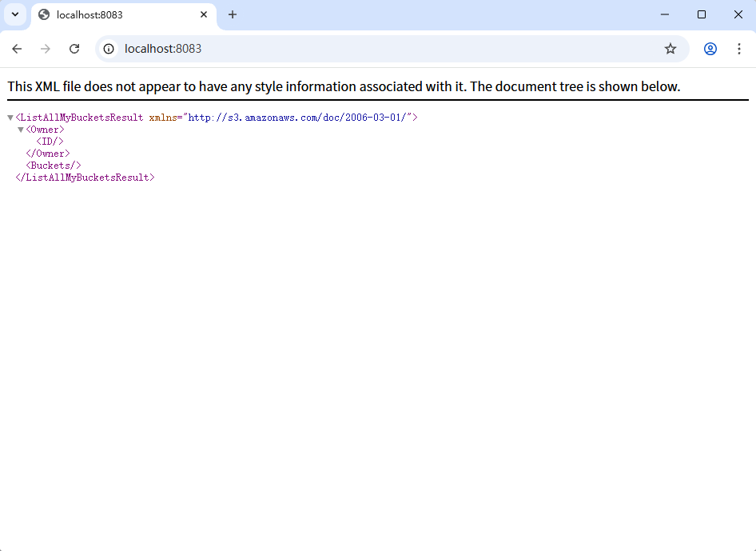The height and width of the screenshot is (551, 756).
Task: Click the forward navigation arrow
Action: pyautogui.click(x=46, y=49)
